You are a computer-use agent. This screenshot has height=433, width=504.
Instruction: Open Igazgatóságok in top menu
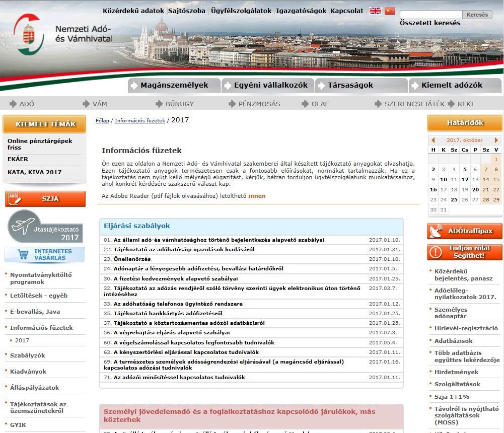click(301, 11)
